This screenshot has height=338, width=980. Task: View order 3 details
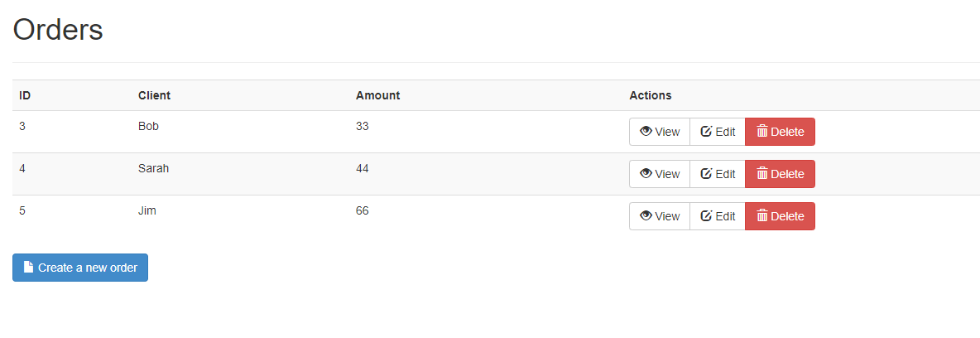pyautogui.click(x=660, y=132)
